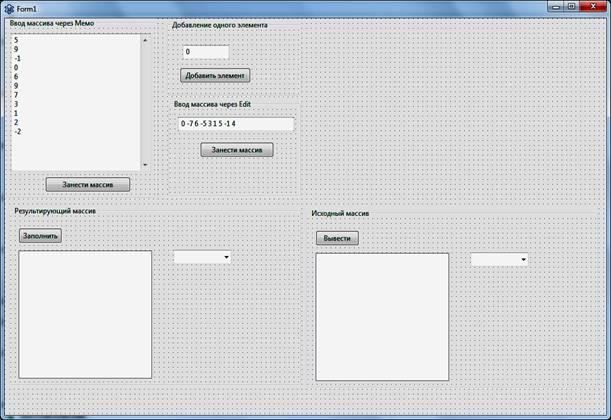The width and height of the screenshot is (611, 420).
Task: Focus the single element input showing 0
Action: click(x=206, y=52)
